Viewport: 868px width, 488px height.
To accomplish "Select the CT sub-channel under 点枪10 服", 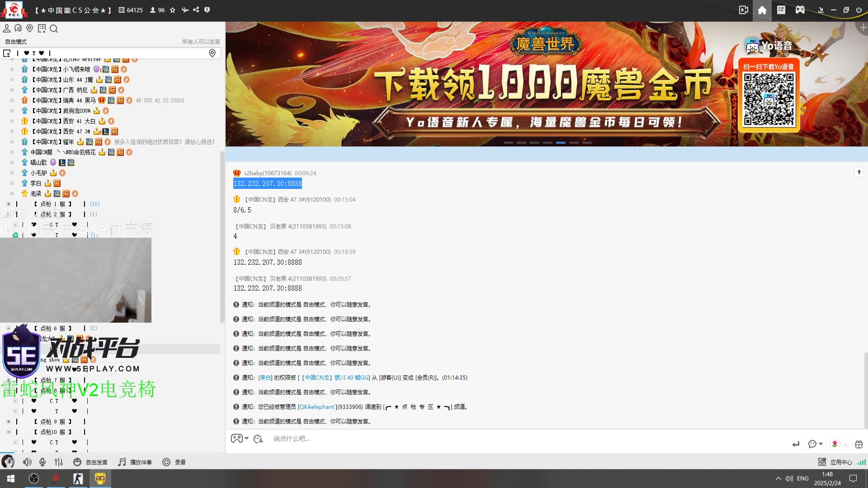I will click(111, 442).
